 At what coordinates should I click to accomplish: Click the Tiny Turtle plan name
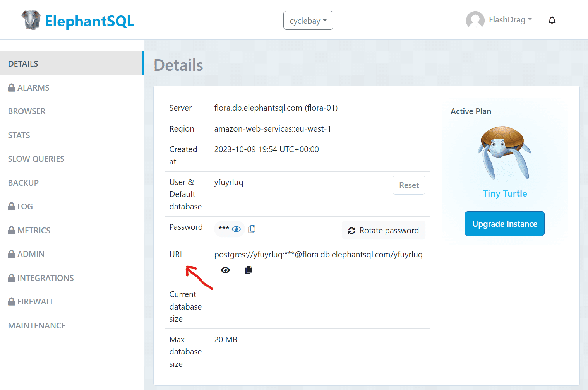click(x=505, y=193)
